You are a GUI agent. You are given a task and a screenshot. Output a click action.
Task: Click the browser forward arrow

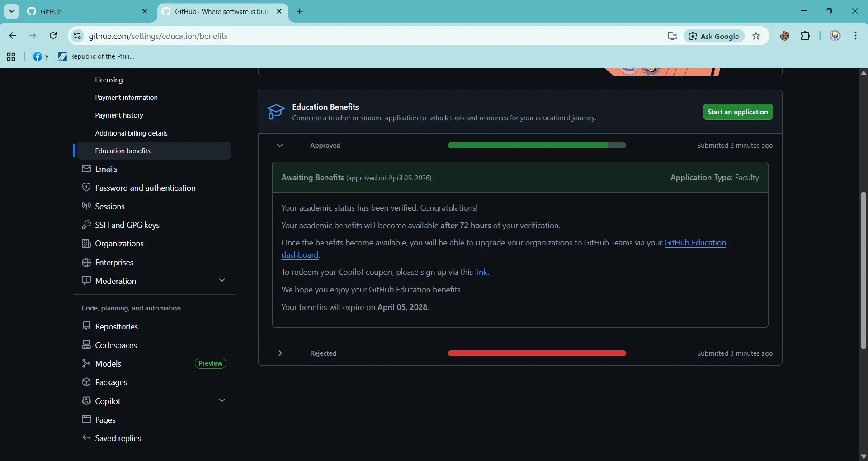click(33, 36)
